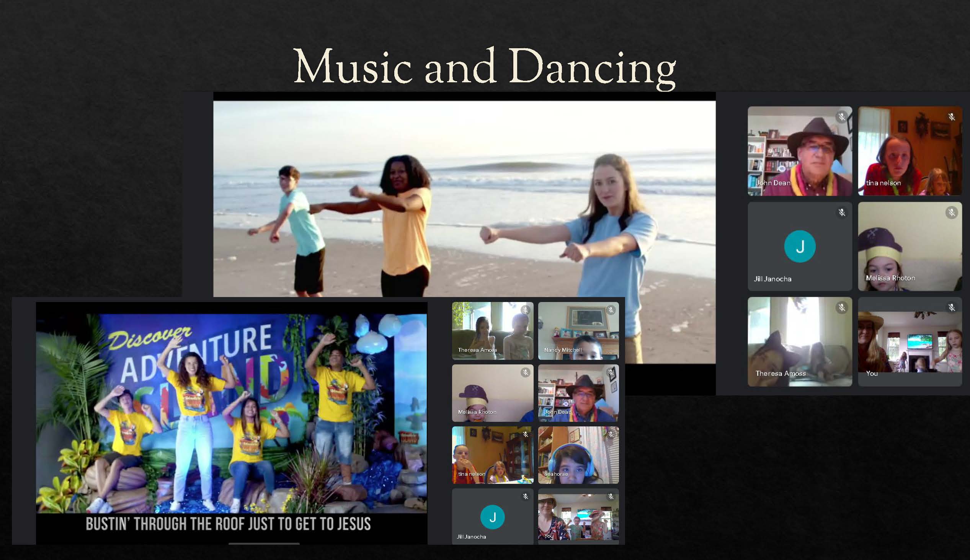Click mic-off icon on large Jill Janocha tile
Screen dimensions: 970x560
point(841,212)
